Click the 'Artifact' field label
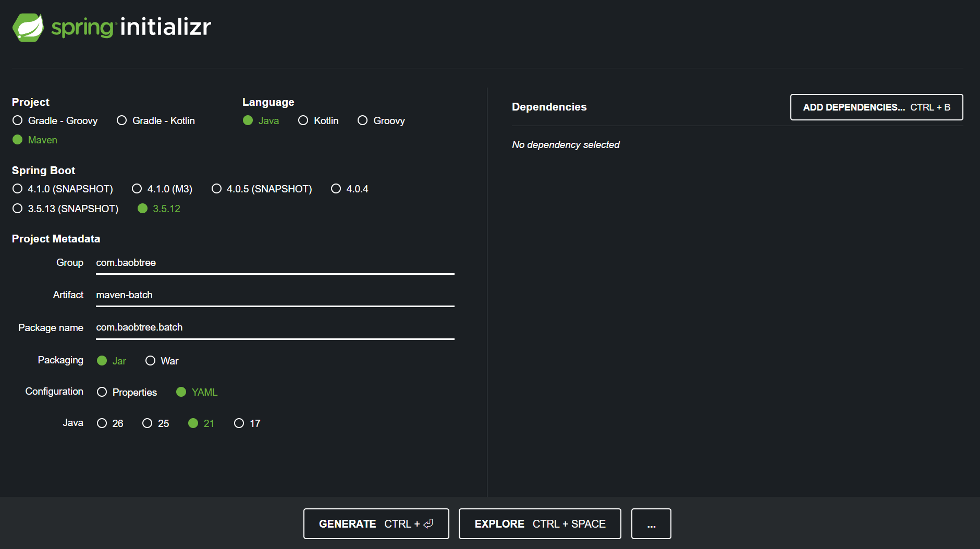Viewport: 980px width, 549px height. pos(68,295)
